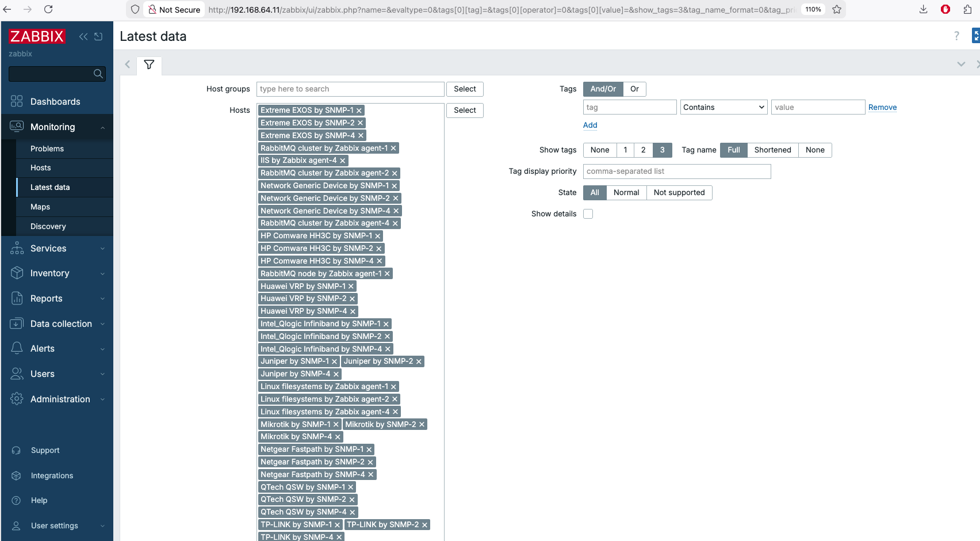Open the help question mark icon

coord(956,36)
